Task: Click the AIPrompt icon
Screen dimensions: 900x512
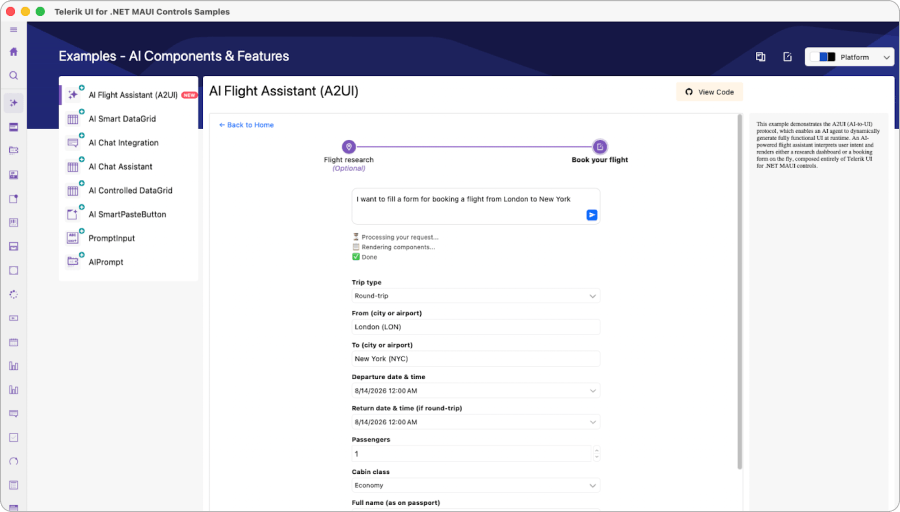Action: click(73, 262)
